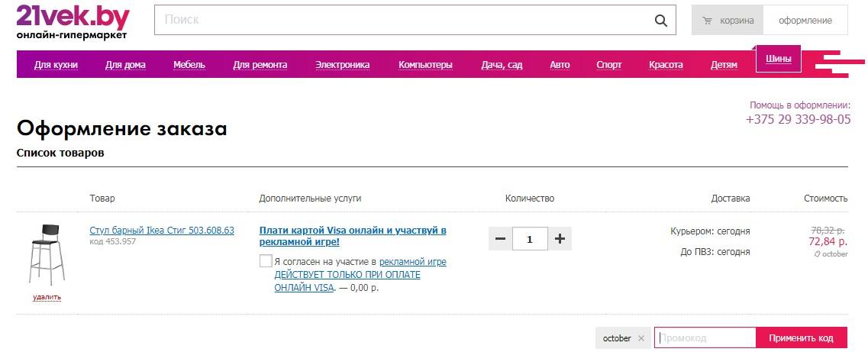Click the product code код 453.957
Image resolution: width=868 pixels, height=352 pixels.
(112, 241)
